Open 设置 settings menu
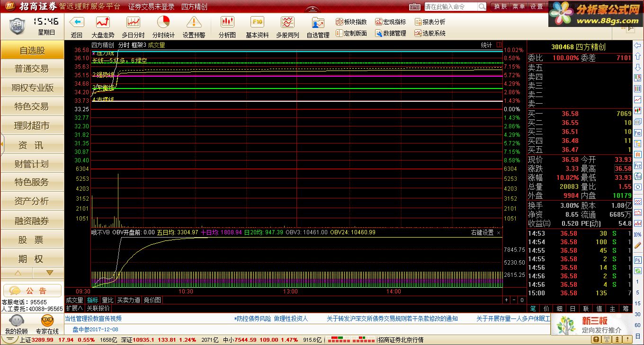Screen dimensions: 644x345 537,7
